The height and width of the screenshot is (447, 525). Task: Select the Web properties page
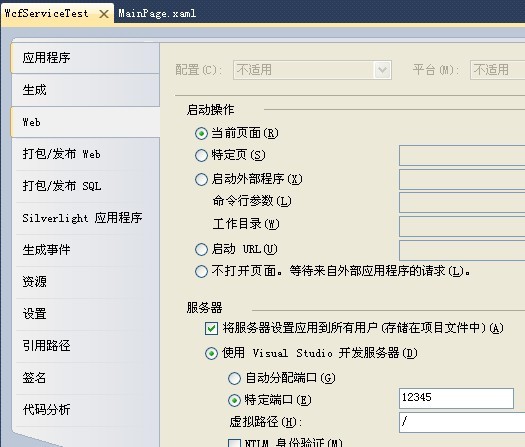point(85,122)
